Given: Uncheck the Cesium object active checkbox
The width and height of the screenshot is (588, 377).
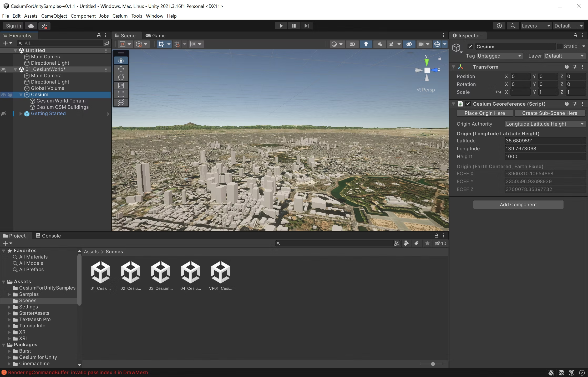Looking at the screenshot, I should tap(470, 47).
